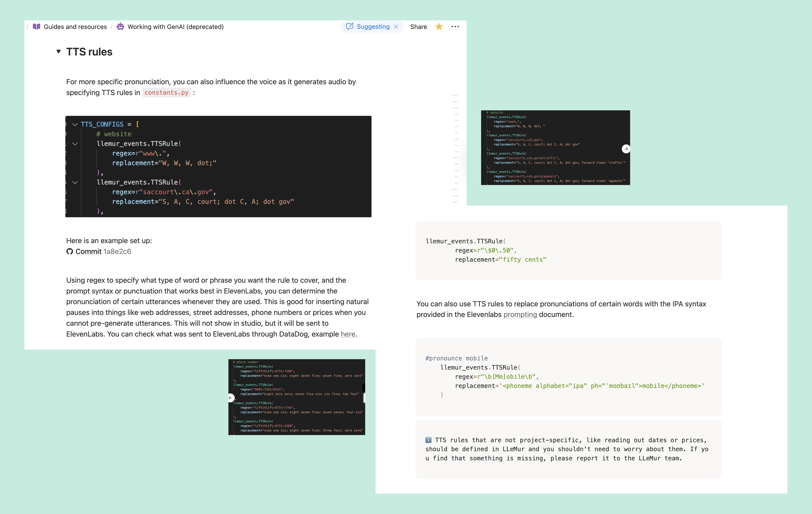
Task: Toggle the favorite star icon
Action: [x=439, y=27]
